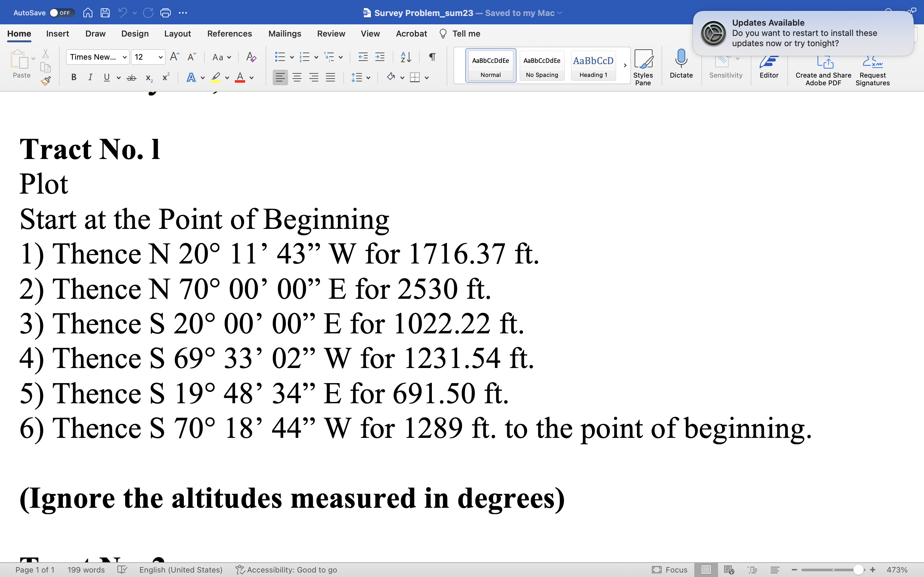Click the Dictate microphone icon
The image size is (924, 577).
tap(681, 59)
